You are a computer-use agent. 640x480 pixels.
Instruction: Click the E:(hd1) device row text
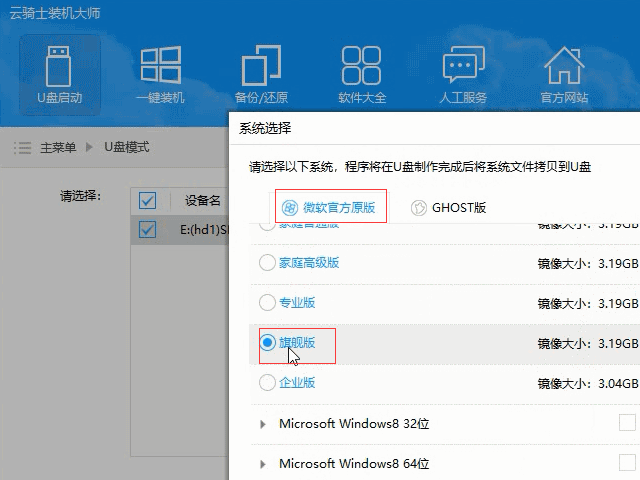204,230
